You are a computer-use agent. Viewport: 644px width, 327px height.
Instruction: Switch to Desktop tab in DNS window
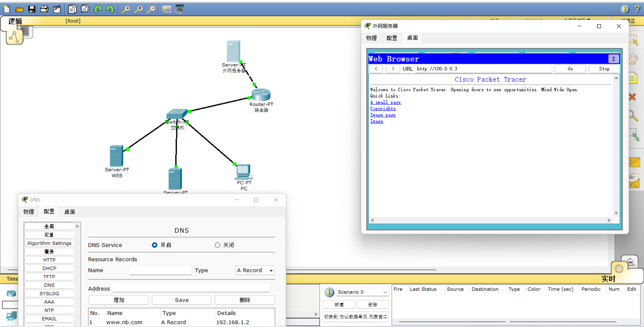pyautogui.click(x=70, y=212)
